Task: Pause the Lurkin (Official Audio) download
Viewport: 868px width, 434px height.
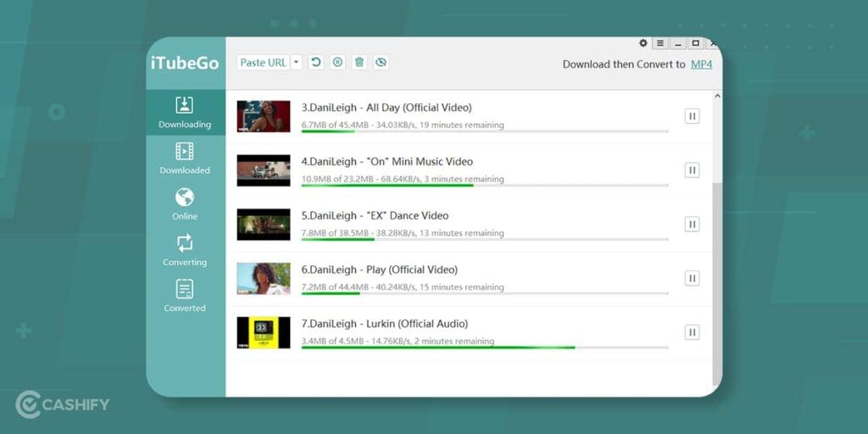Action: coord(692,332)
